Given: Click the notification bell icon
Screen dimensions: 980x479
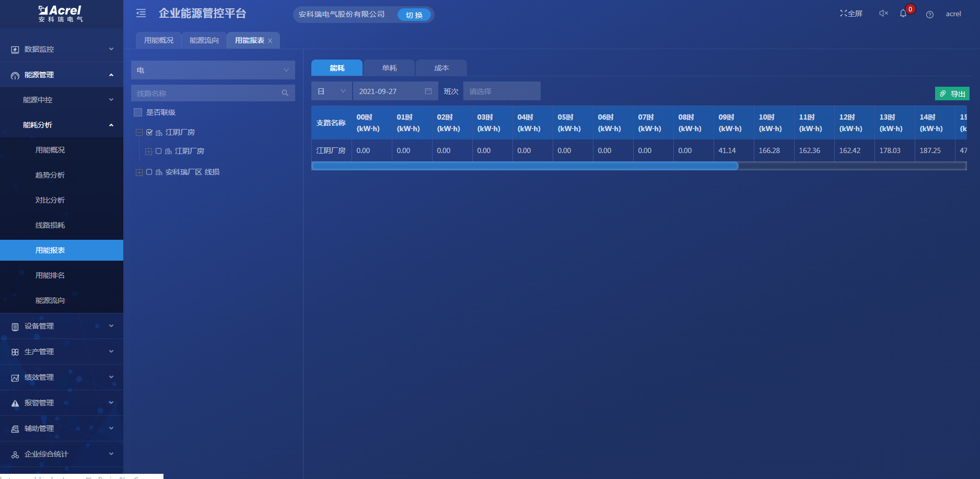Looking at the screenshot, I should [x=903, y=14].
